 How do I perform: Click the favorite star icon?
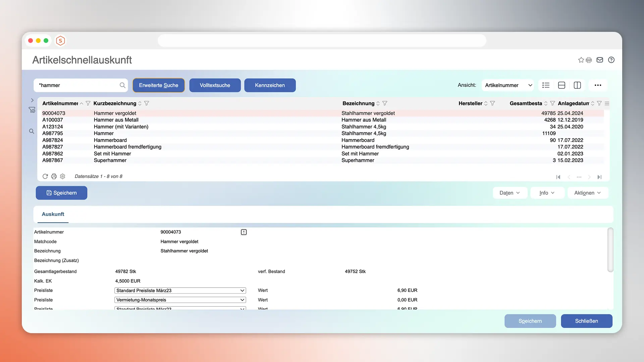point(581,60)
